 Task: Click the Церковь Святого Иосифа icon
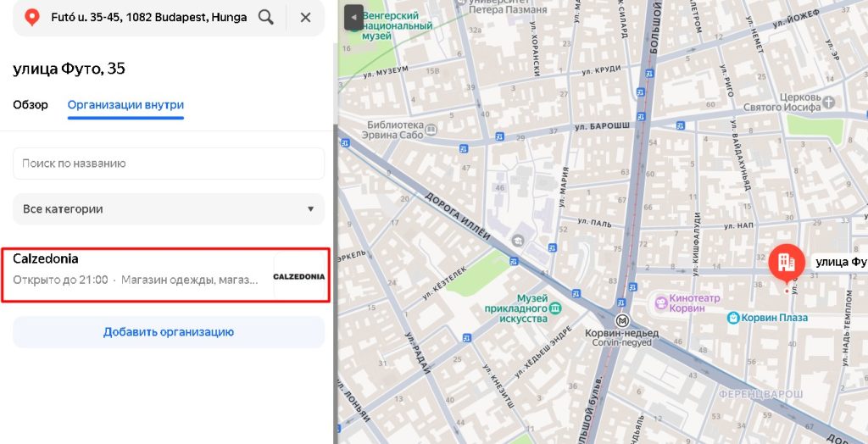829,102
